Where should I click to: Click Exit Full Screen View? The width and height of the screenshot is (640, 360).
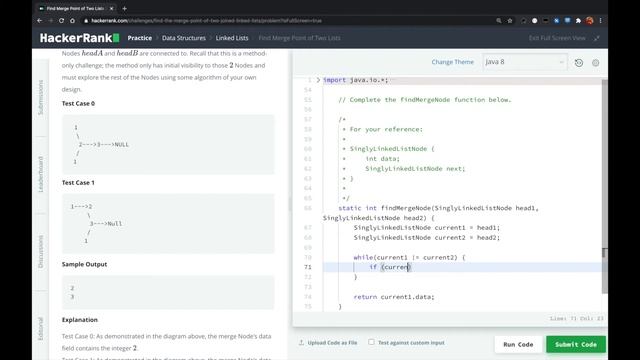pyautogui.click(x=557, y=38)
